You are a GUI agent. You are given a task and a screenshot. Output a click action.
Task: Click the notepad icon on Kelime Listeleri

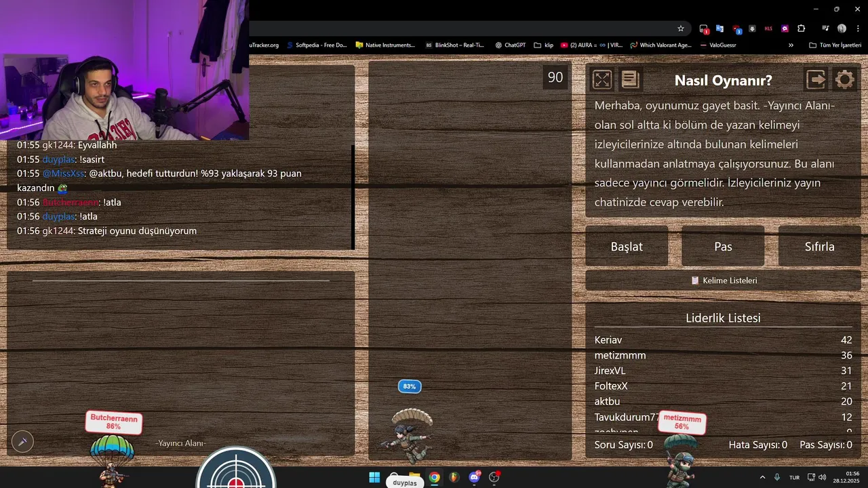(695, 281)
